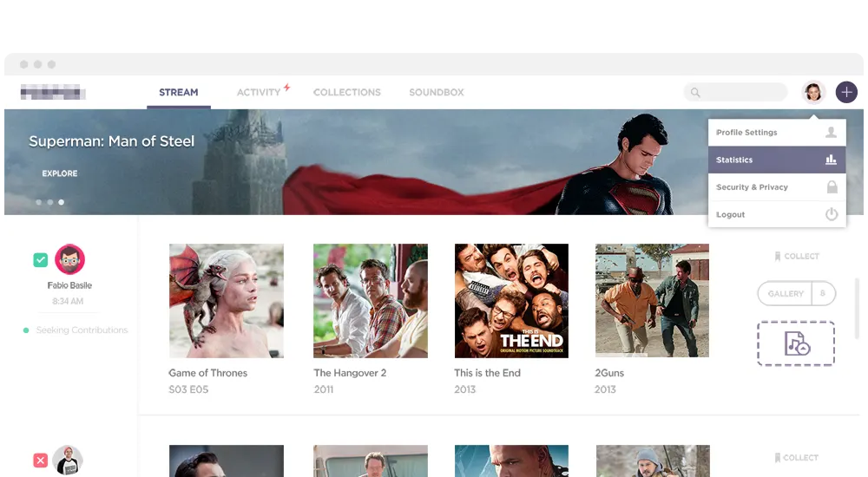Click Fabio Basile's avatar
Viewport: 868px width, 477px height.
[69, 259]
